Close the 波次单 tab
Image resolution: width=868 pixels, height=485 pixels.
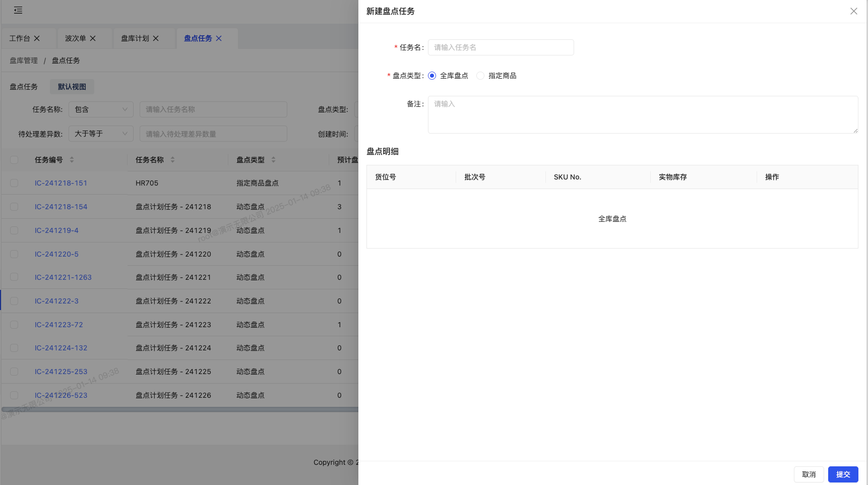tap(93, 38)
